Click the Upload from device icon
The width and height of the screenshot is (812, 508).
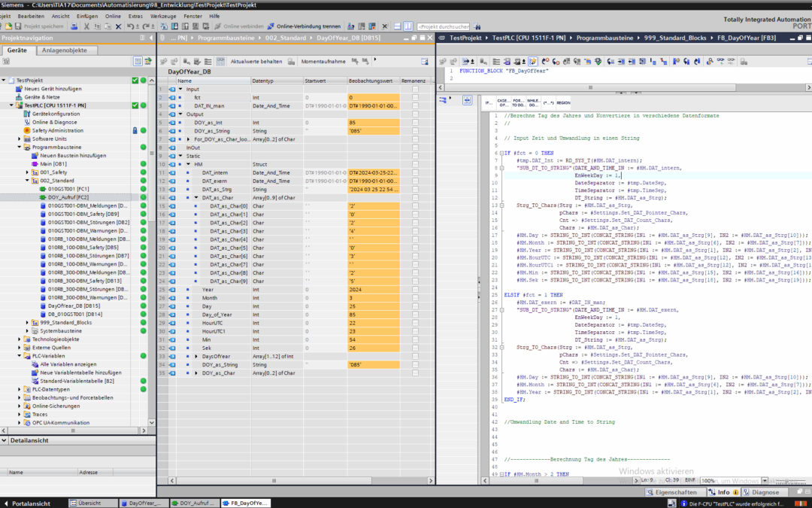185,26
